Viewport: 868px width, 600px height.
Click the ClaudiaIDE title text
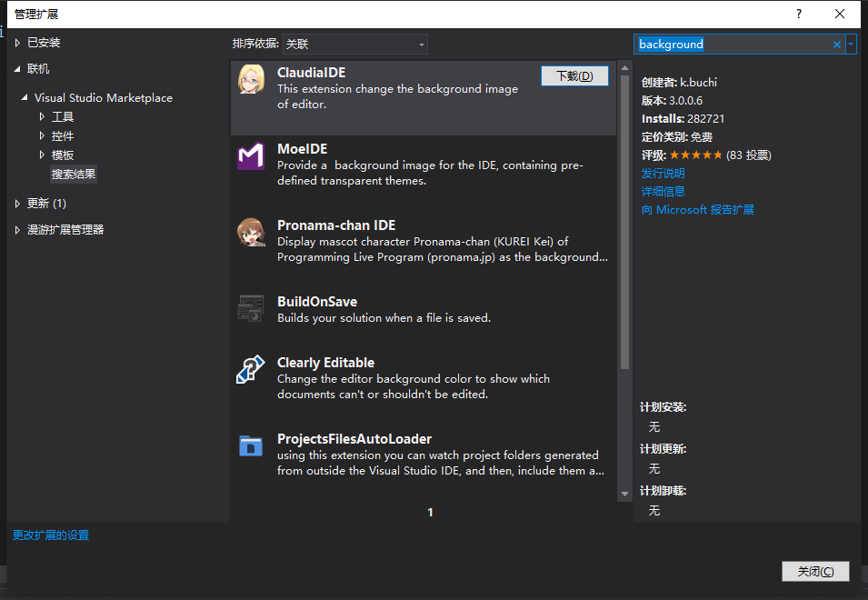click(x=311, y=73)
